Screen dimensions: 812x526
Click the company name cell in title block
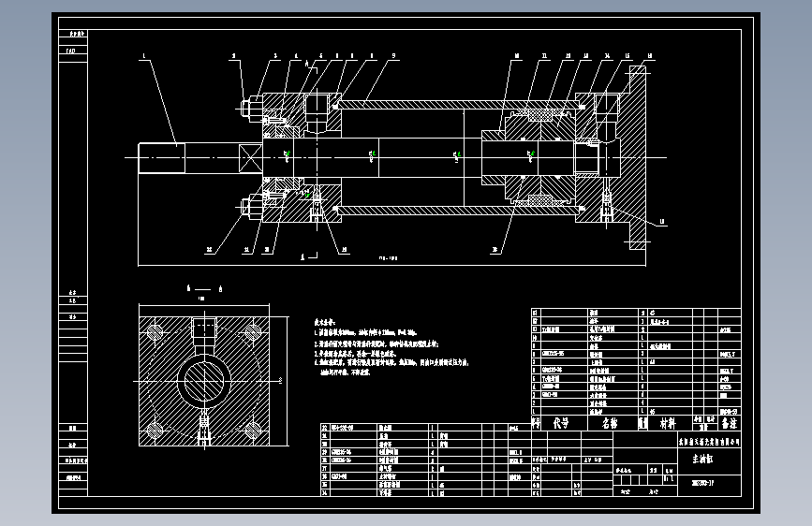pyautogui.click(x=710, y=442)
